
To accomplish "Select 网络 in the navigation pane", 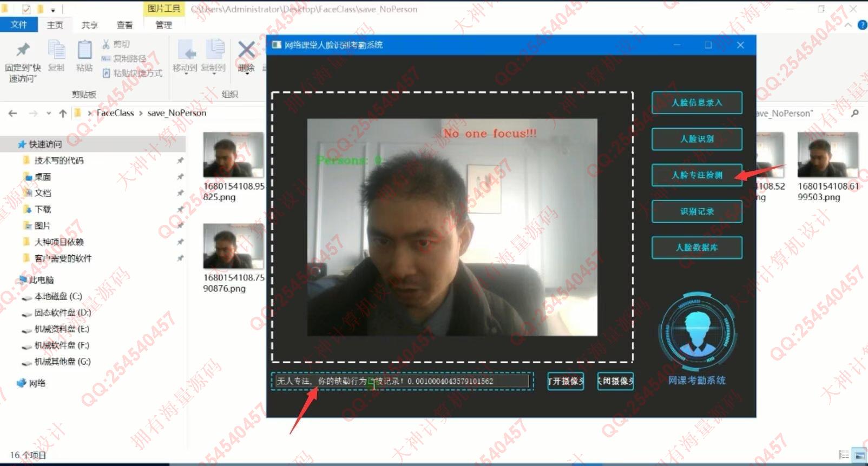I will [x=31, y=383].
